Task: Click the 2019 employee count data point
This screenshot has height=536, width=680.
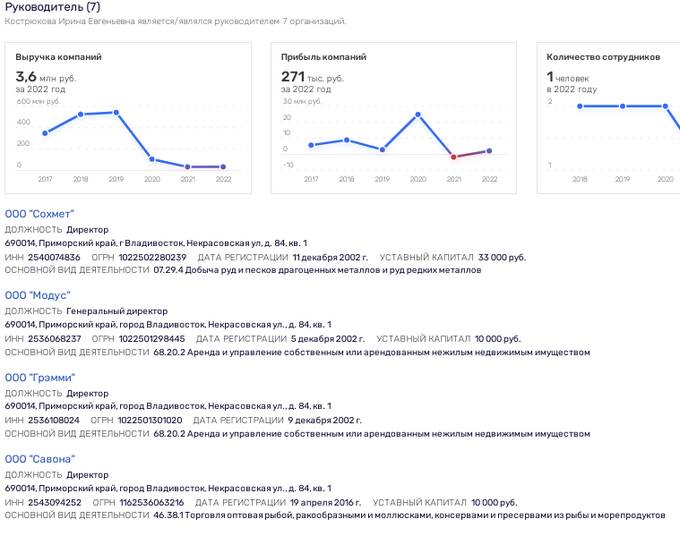Action: (x=622, y=106)
